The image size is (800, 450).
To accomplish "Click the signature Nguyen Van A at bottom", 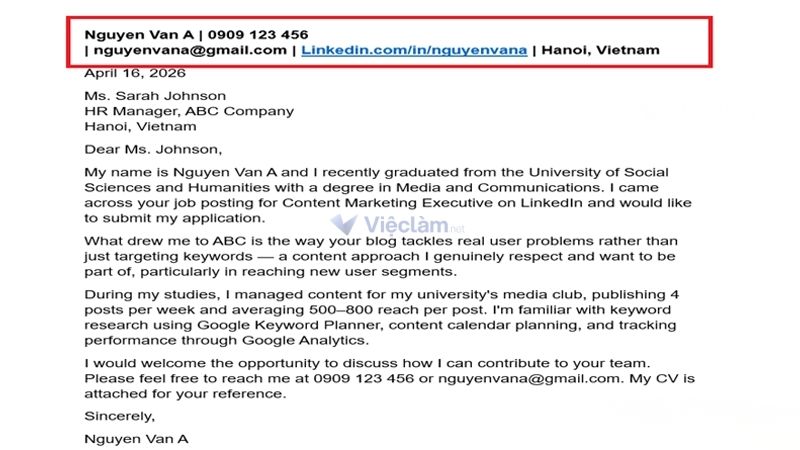I will pos(136,439).
